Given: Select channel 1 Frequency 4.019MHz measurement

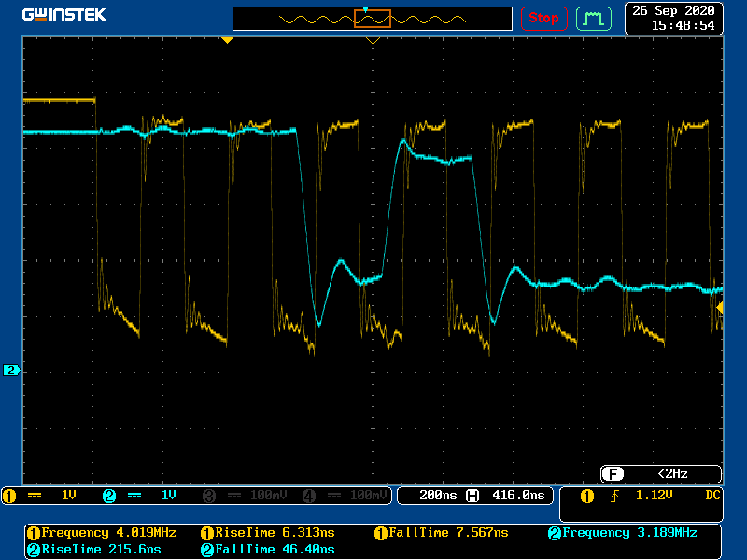Looking at the screenshot, I should (x=103, y=533).
